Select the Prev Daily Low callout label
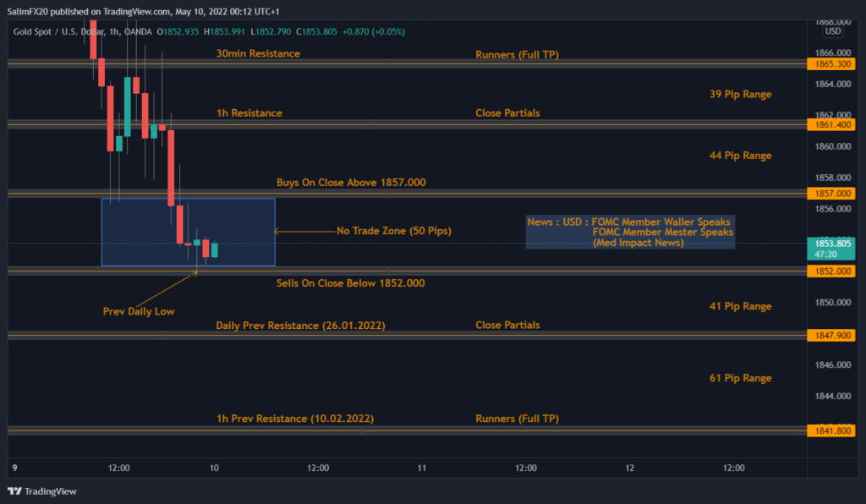This screenshot has width=866, height=504. (138, 311)
